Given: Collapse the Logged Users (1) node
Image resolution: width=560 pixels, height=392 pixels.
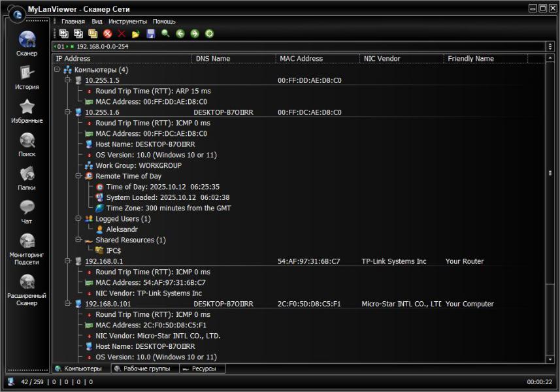Looking at the screenshot, I should [78, 219].
